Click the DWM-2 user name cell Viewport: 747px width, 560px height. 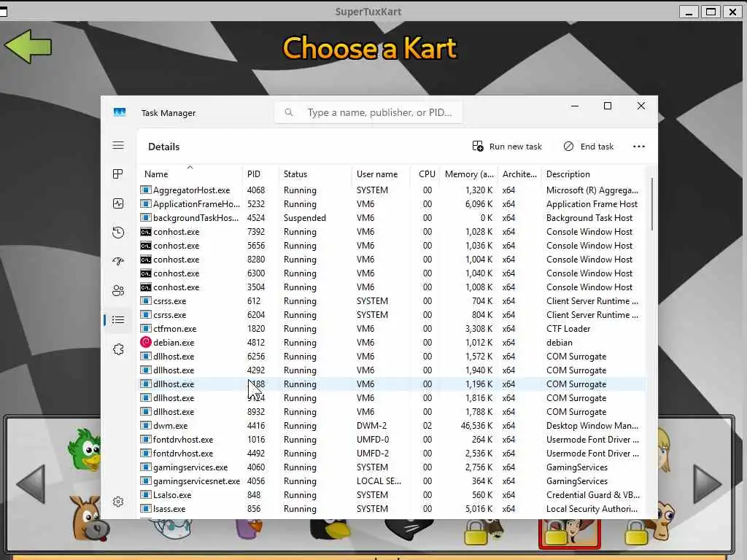pyautogui.click(x=371, y=426)
